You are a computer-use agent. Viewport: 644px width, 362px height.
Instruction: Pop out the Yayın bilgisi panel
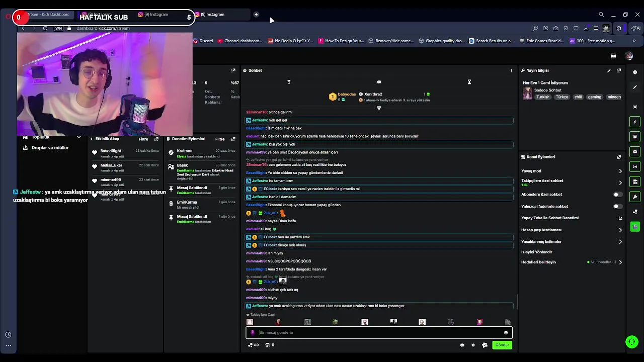pos(619,70)
